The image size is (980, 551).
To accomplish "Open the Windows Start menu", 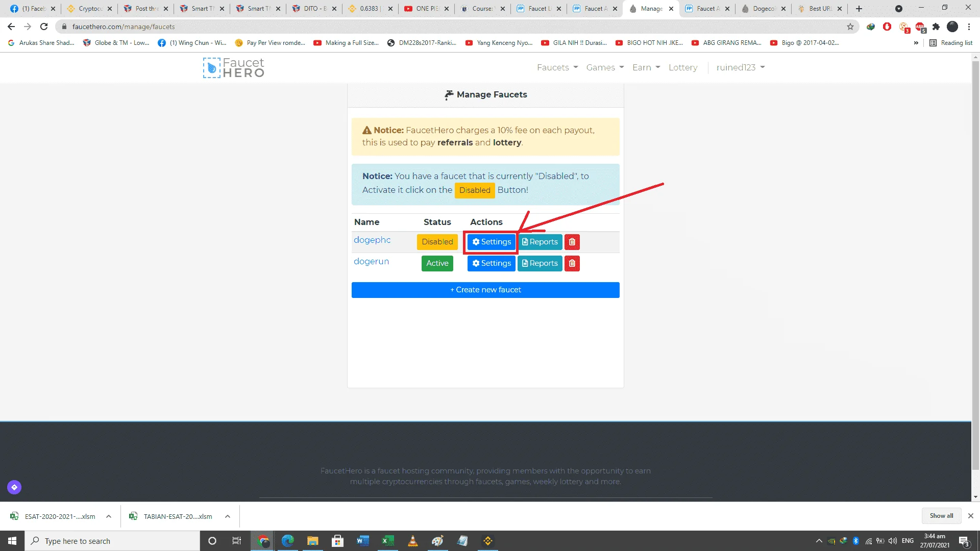I will tap(12, 541).
